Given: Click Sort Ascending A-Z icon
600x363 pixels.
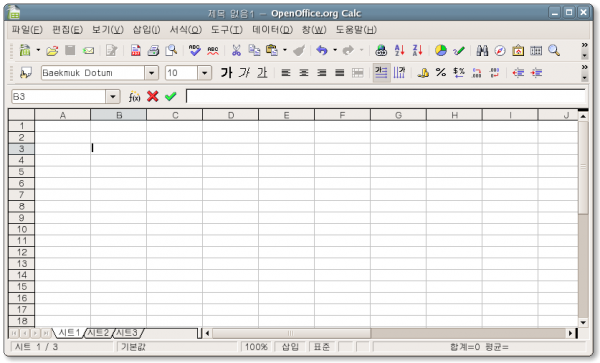Looking at the screenshot, I should (x=399, y=50).
